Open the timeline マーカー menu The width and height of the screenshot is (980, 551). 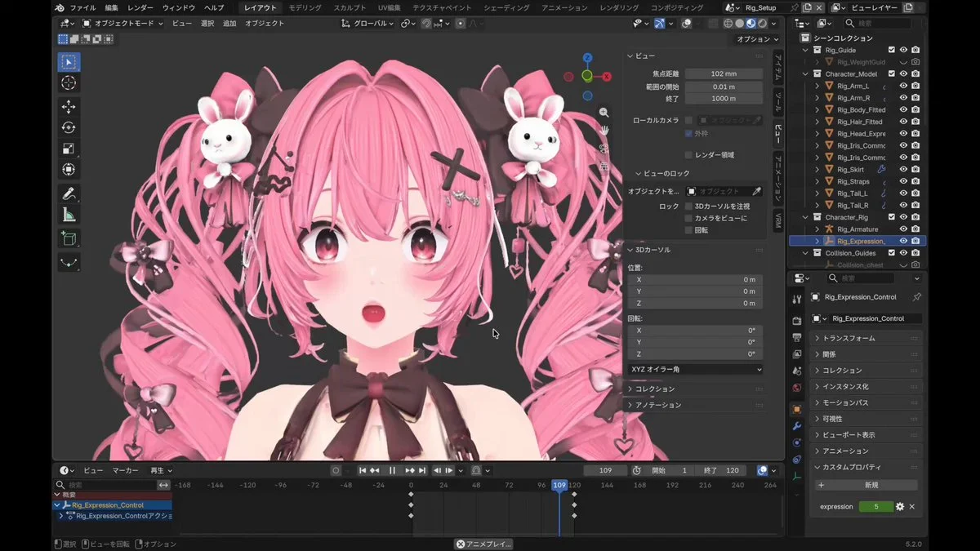pos(125,470)
